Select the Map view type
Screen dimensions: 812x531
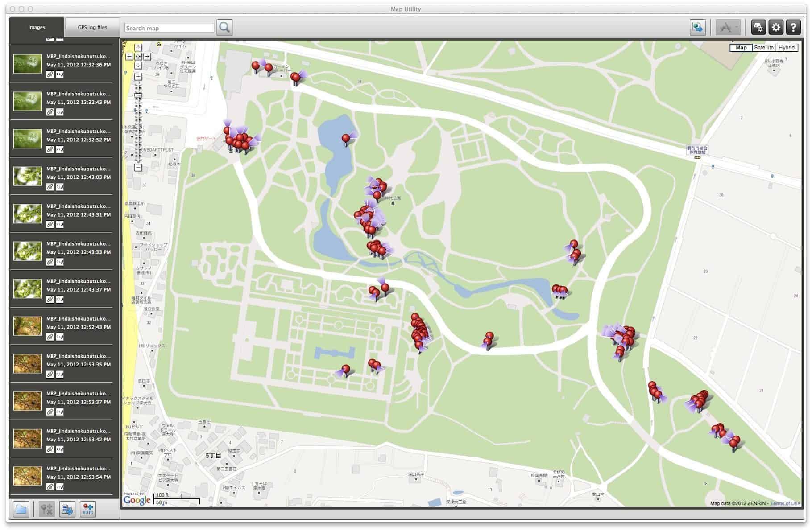coord(741,48)
